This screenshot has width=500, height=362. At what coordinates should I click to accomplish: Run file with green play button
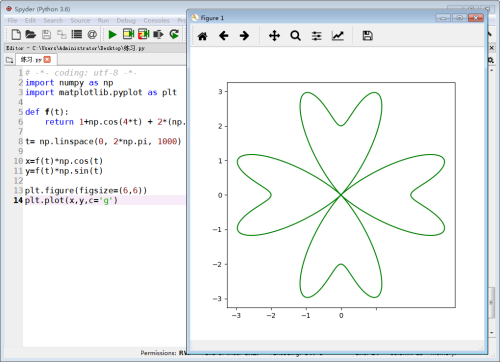click(x=113, y=34)
